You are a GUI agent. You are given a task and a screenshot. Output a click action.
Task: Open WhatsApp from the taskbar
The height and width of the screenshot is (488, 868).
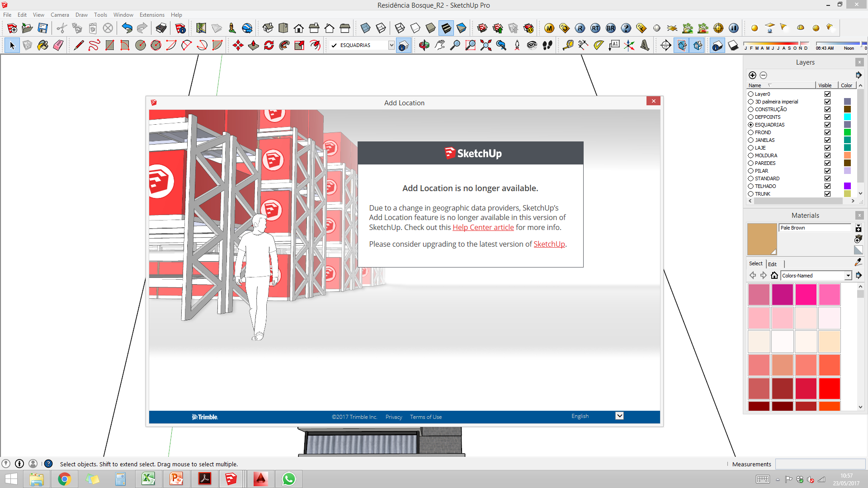pos(288,479)
